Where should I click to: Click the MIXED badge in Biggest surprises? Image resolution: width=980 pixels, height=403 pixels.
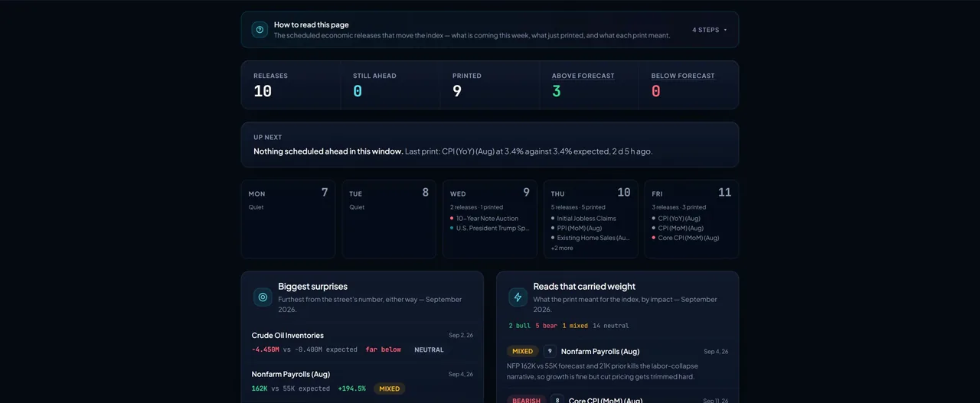390,388
